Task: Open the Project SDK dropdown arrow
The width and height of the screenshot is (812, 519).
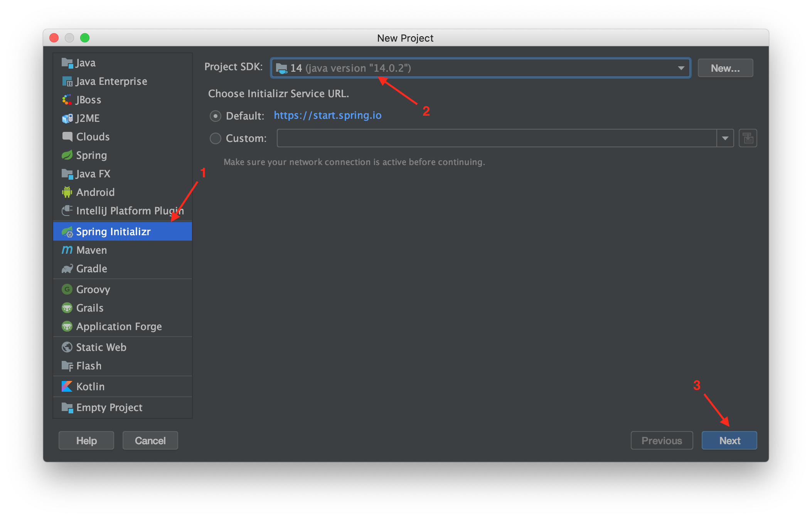Action: (x=681, y=68)
